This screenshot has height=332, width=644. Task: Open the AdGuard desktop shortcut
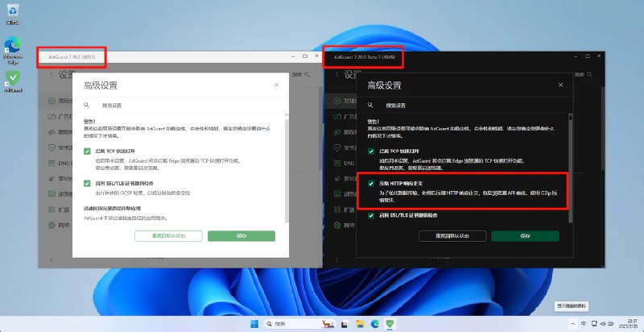click(x=13, y=79)
